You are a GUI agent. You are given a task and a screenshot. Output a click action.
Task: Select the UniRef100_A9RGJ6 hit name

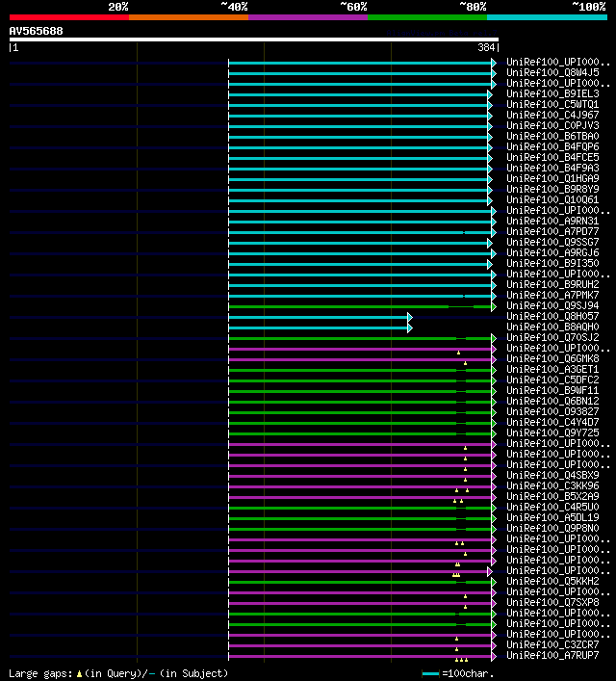[552, 252]
